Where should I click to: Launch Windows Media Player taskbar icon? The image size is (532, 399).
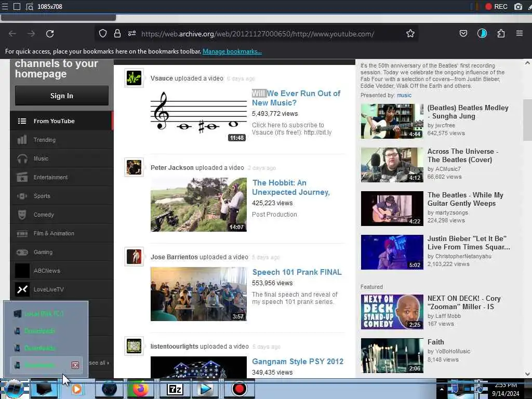coord(77,389)
